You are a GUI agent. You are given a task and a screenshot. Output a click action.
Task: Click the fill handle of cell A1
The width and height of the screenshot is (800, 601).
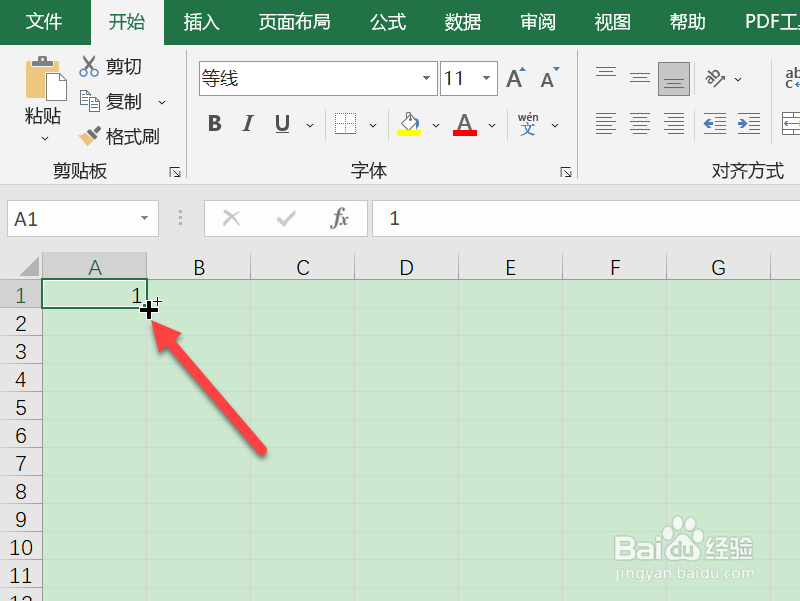pyautogui.click(x=147, y=308)
